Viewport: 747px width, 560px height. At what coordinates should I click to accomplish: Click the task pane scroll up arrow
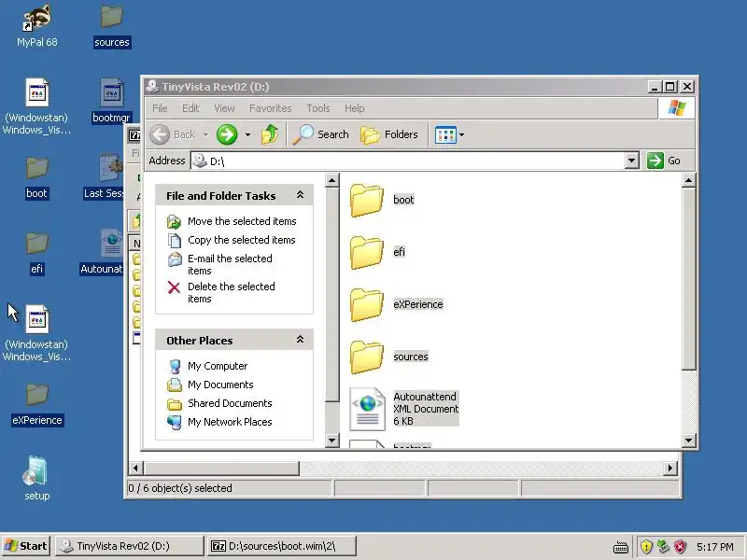332,180
